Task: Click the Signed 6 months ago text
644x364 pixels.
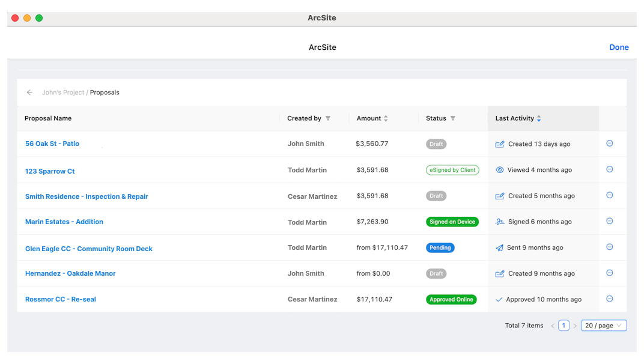Action: pyautogui.click(x=540, y=222)
